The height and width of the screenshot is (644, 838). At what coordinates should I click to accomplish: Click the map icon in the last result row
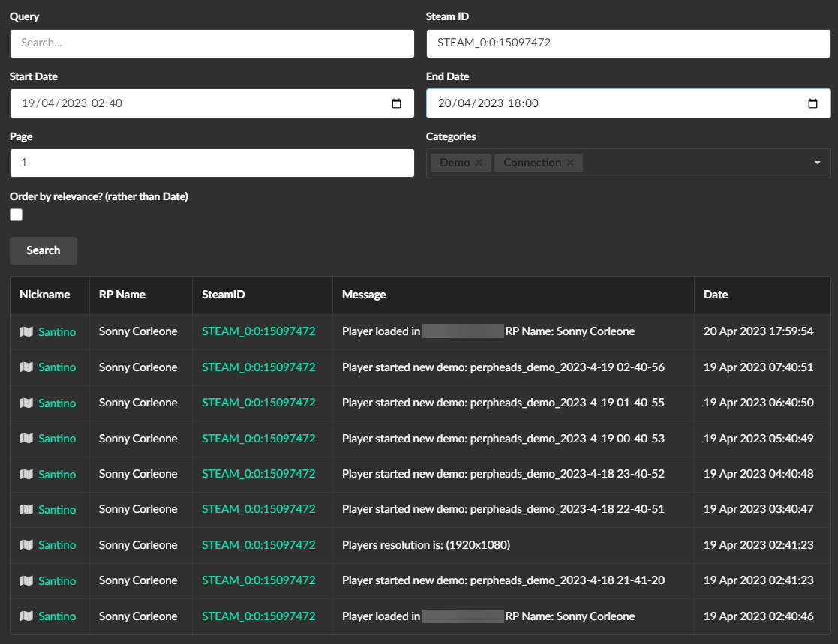[x=26, y=616]
